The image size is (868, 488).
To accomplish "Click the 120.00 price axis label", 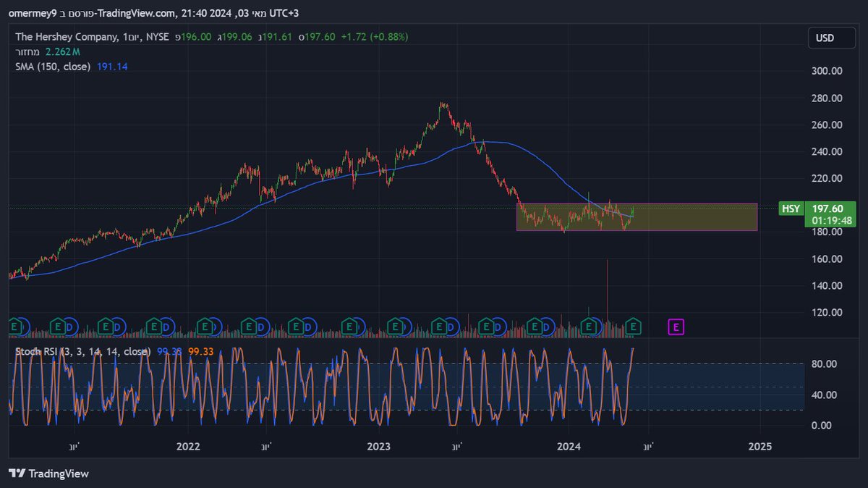I will pos(827,312).
